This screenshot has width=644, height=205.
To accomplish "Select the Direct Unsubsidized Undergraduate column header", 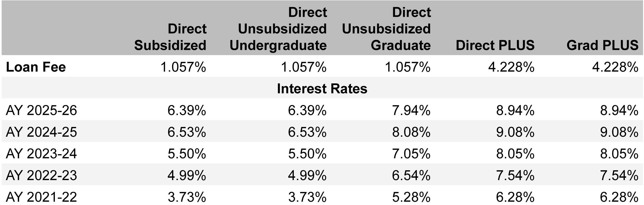I will (278, 29).
